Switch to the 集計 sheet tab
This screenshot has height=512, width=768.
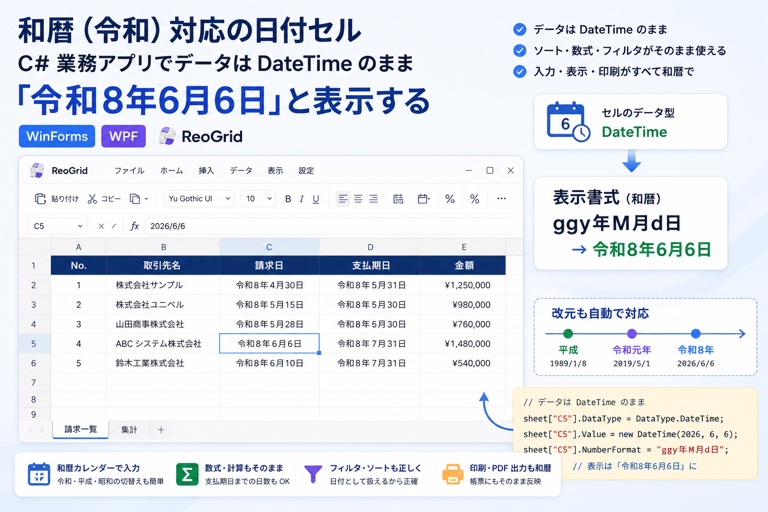point(129,430)
